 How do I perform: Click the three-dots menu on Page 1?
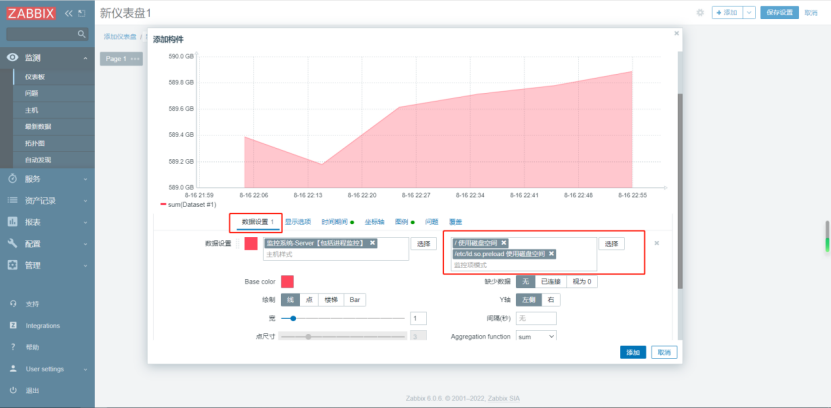click(x=135, y=59)
